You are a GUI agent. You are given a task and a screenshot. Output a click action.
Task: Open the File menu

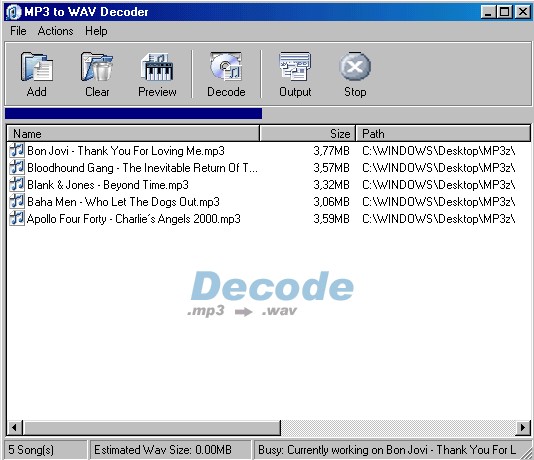(x=18, y=31)
